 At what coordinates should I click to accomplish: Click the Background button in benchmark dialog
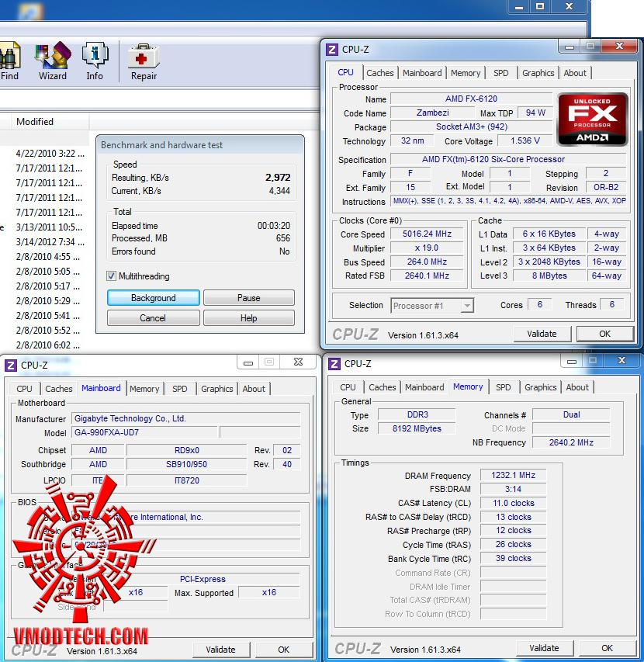[x=153, y=298]
